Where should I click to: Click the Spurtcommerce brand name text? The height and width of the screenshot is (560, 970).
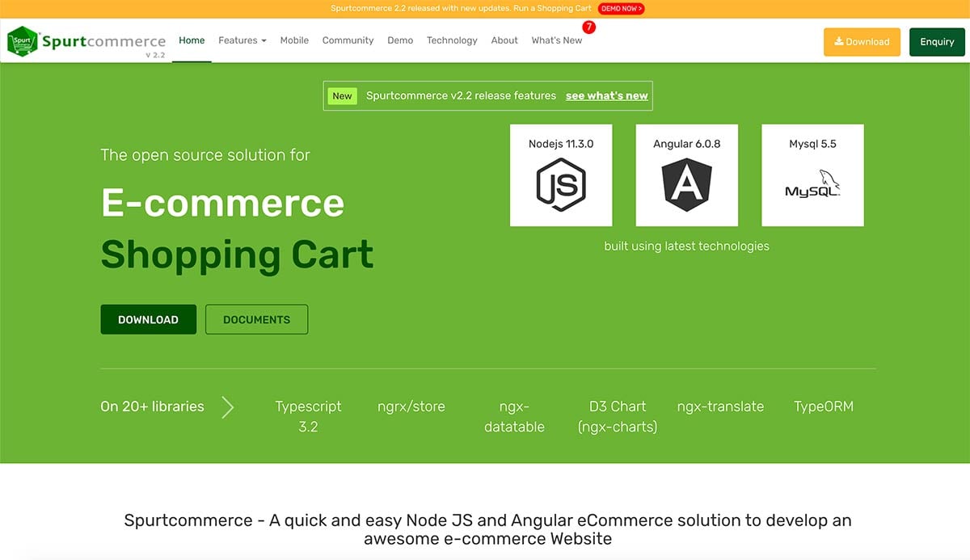103,41
